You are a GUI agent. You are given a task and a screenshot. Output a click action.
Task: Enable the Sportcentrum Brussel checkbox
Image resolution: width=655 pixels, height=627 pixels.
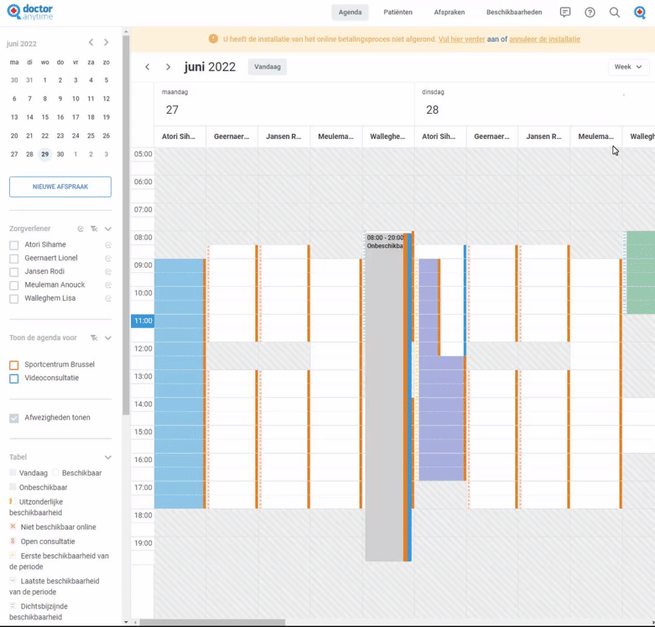[14, 365]
